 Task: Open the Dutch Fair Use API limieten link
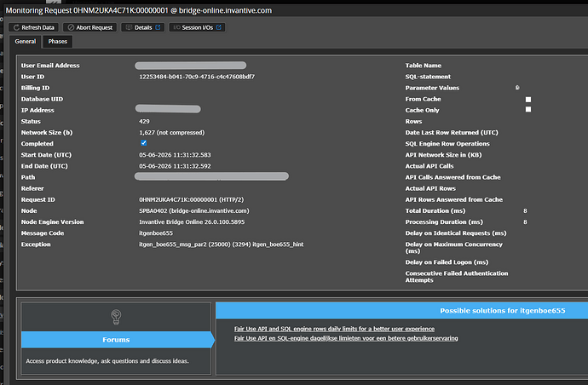coord(346,338)
